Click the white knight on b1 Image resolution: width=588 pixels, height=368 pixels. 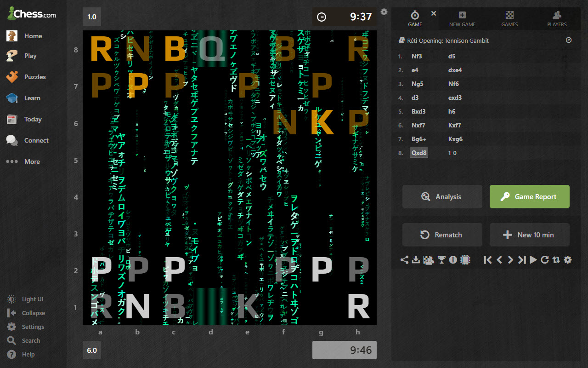coord(138,306)
